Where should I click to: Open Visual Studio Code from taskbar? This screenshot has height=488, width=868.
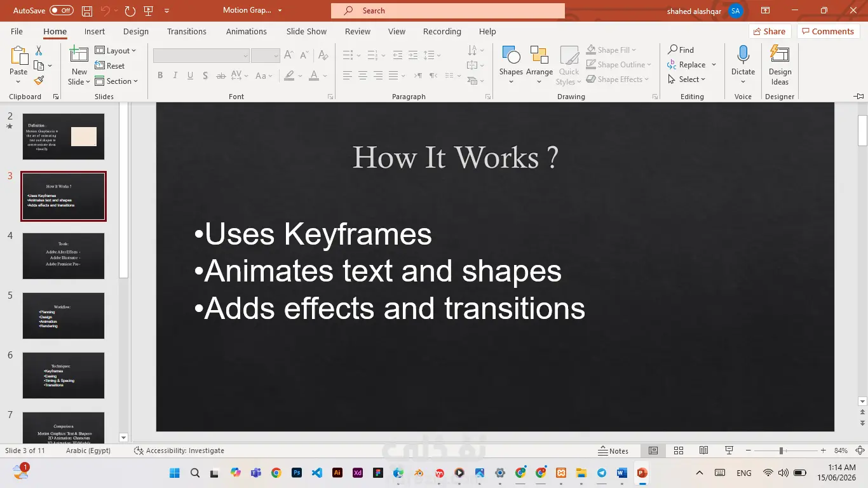coord(316,473)
